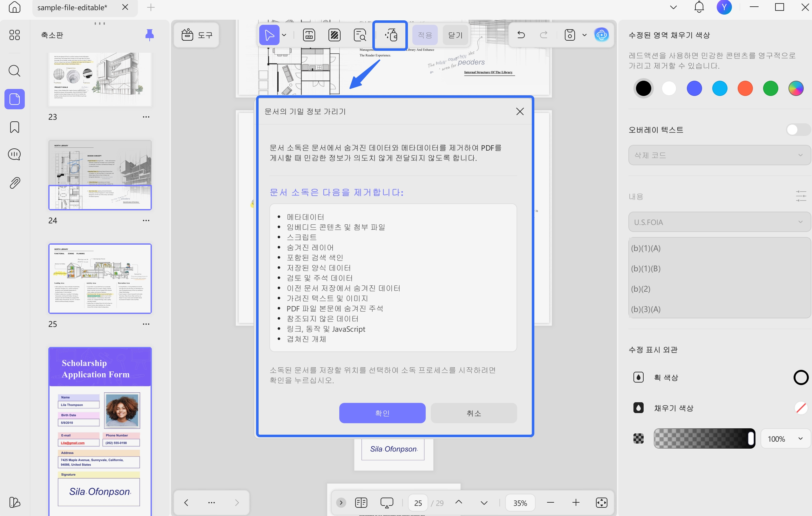
Task: Pick the 획 색상 stroke color circle
Action: 801,377
